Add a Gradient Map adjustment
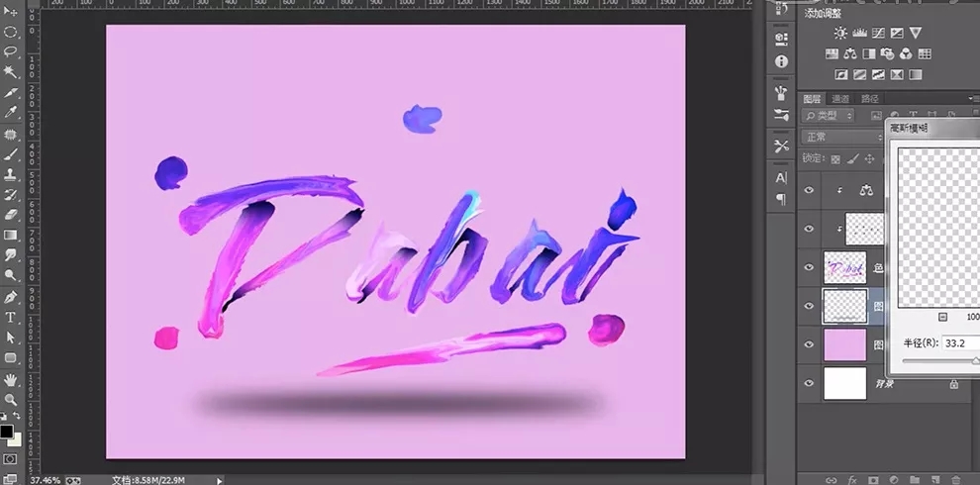The image size is (980, 485). (916, 75)
